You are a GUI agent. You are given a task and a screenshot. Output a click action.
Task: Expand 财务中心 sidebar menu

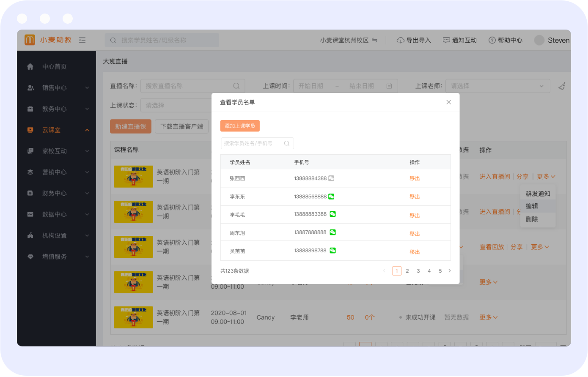[x=87, y=193]
